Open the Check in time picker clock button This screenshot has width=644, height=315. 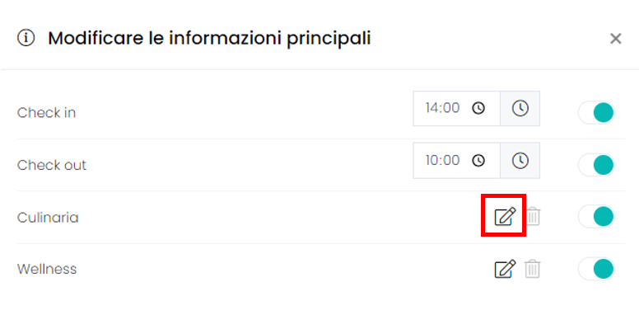(x=520, y=109)
